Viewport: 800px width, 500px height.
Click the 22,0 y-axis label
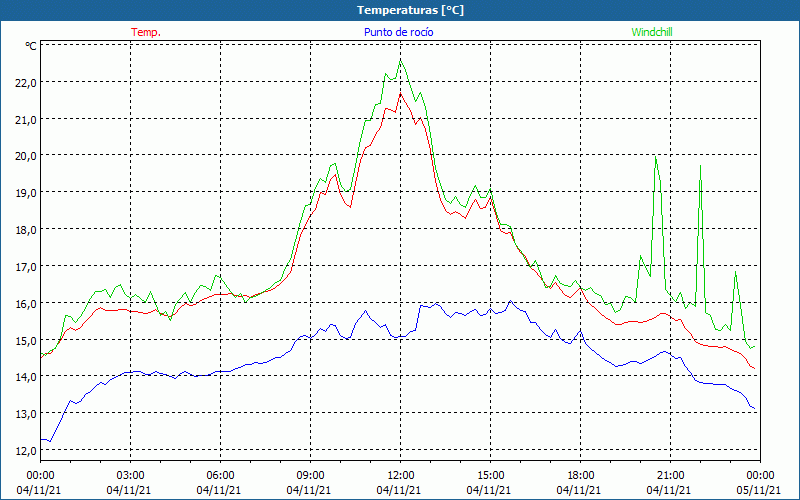[x=26, y=83]
